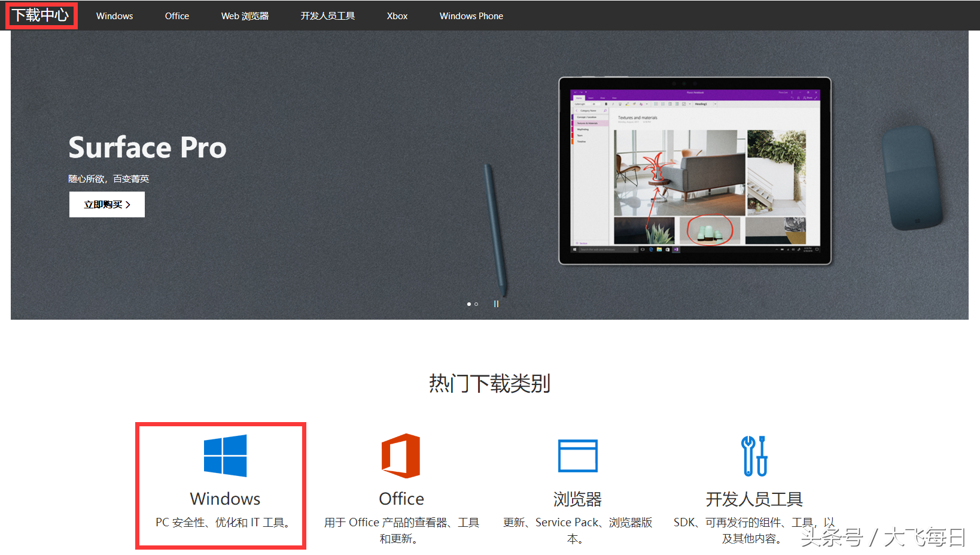This screenshot has width=980, height=555.
Task: Open the Windows Phone navigation item
Action: point(471,16)
